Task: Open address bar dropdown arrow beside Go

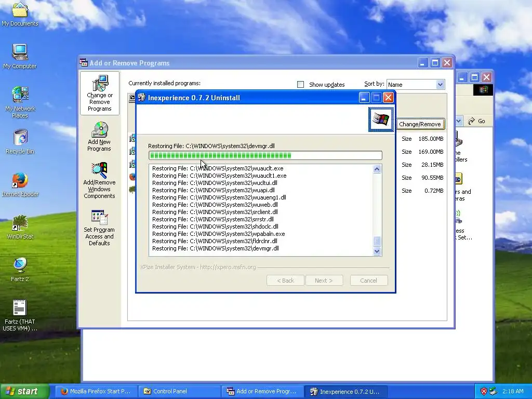Action: [x=458, y=121]
